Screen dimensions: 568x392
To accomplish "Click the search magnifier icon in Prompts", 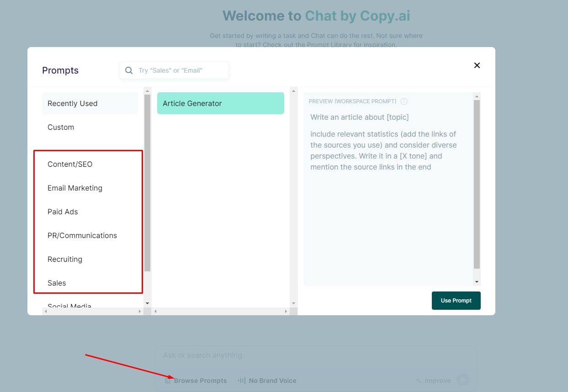I will [129, 70].
